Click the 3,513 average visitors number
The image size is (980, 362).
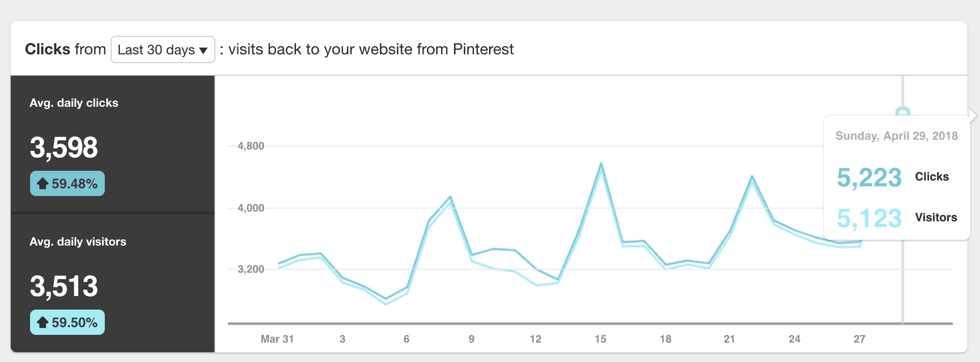[x=64, y=286]
